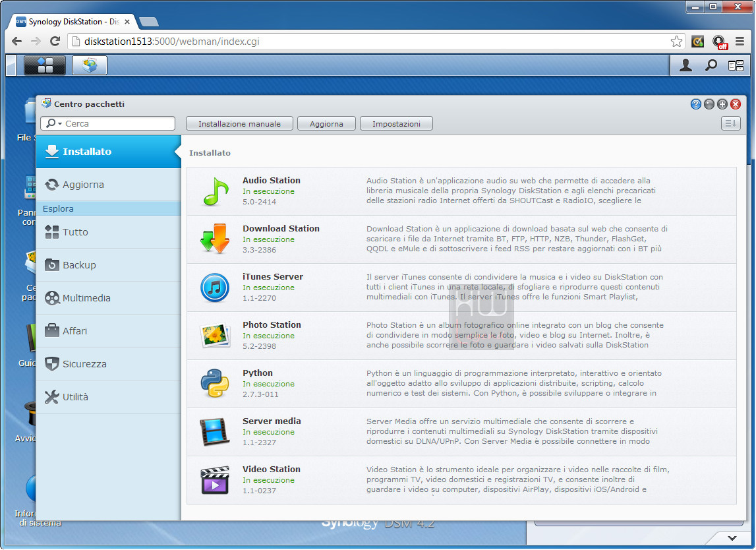Maximize the Centro pacchetti window

coord(722,104)
